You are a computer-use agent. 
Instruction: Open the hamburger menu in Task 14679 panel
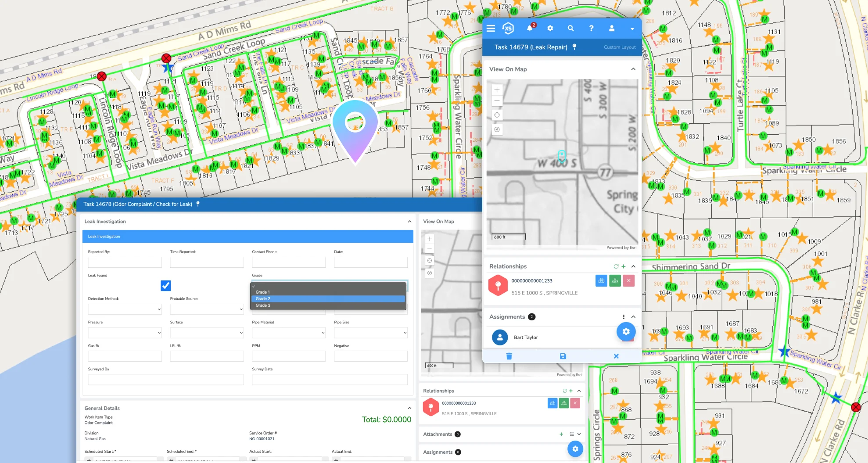point(491,29)
